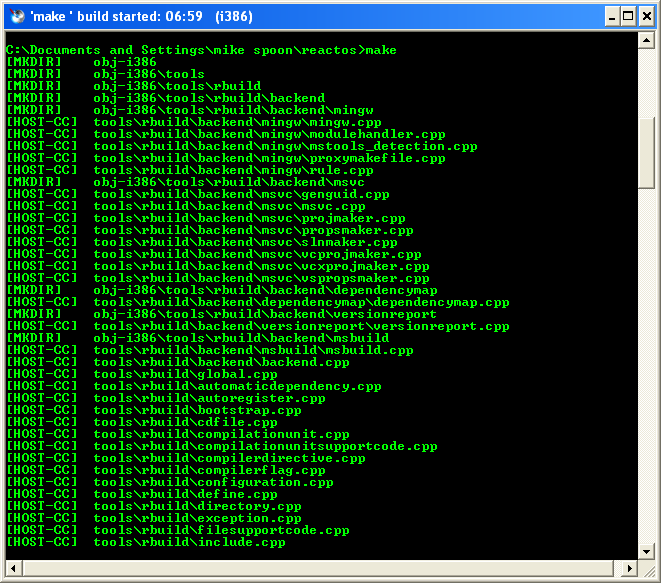Click the line with autoregister.cpp

166,398
